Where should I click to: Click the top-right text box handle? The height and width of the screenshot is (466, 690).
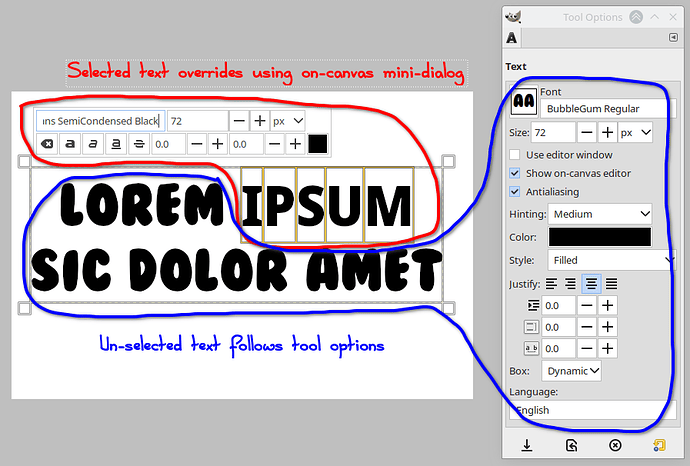tap(448, 161)
